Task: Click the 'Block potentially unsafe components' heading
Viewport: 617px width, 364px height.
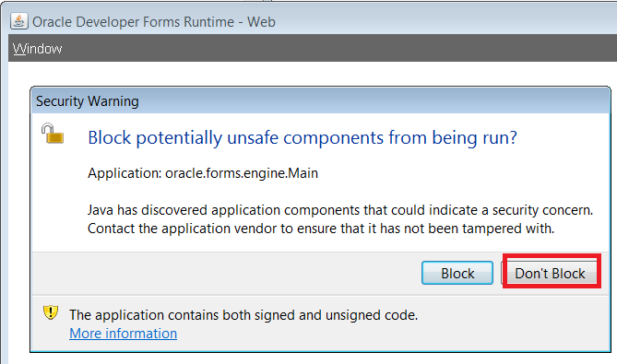Action: point(303,138)
